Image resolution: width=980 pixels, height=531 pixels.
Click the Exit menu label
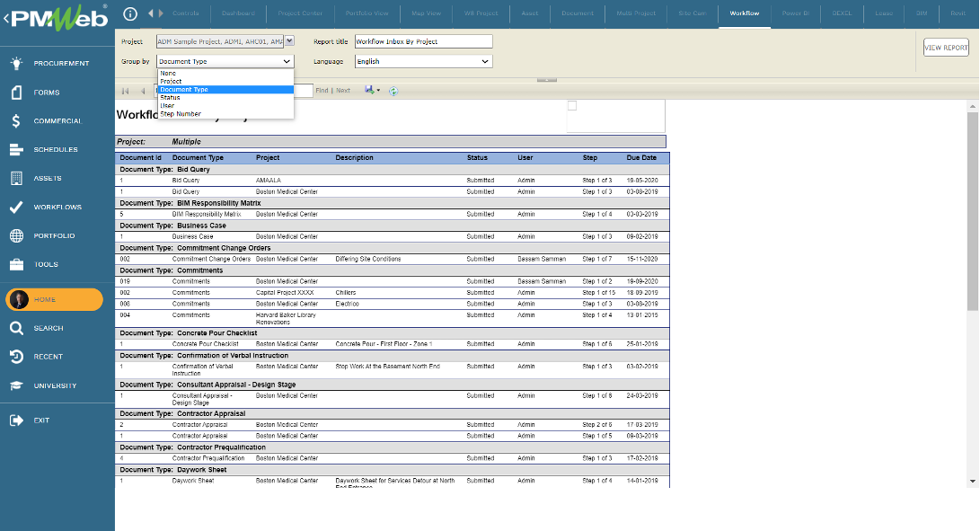[x=41, y=420]
